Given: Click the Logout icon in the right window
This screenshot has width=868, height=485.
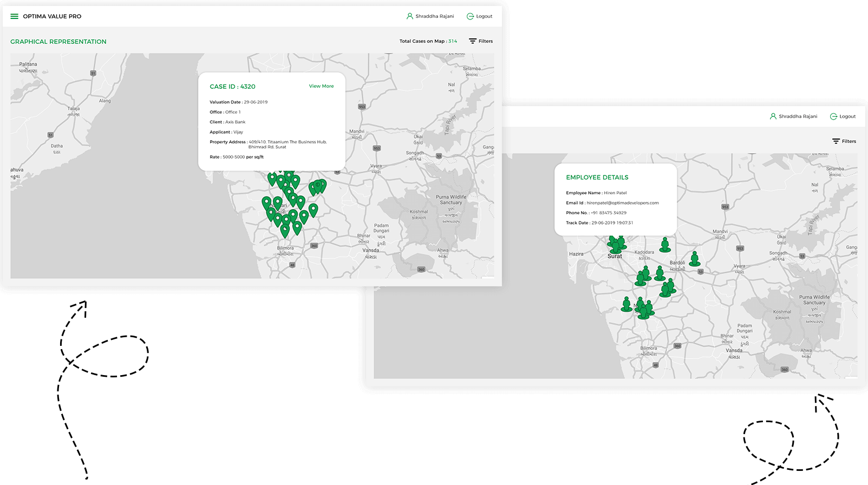Looking at the screenshot, I should point(833,116).
